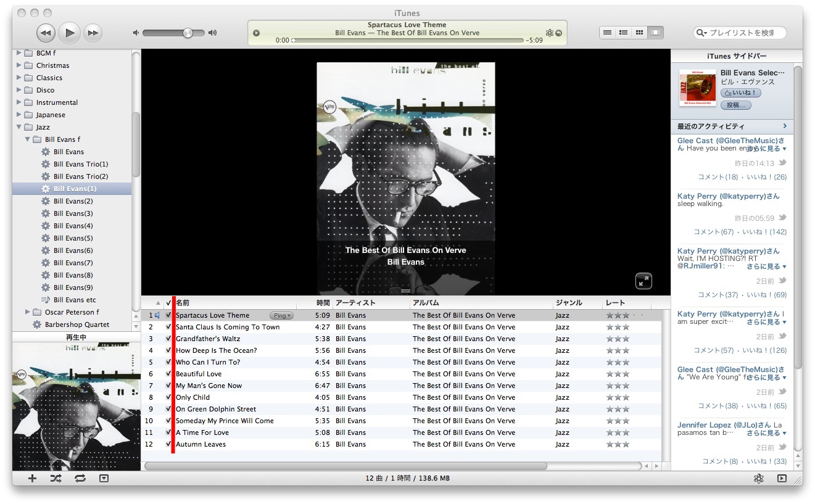Sort by ジャンル column header

point(578,303)
